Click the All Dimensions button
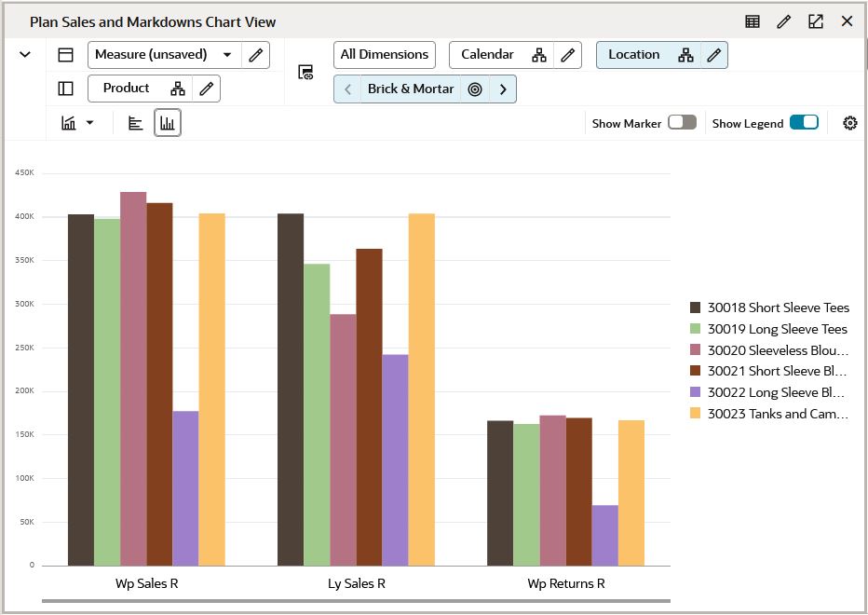 [384, 54]
